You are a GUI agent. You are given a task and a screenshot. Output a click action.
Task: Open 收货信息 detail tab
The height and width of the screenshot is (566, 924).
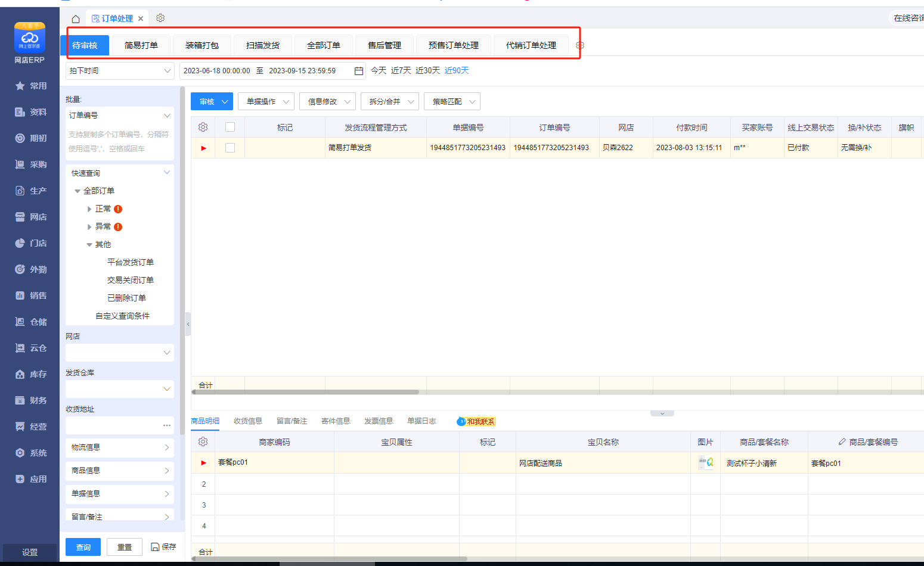click(248, 421)
